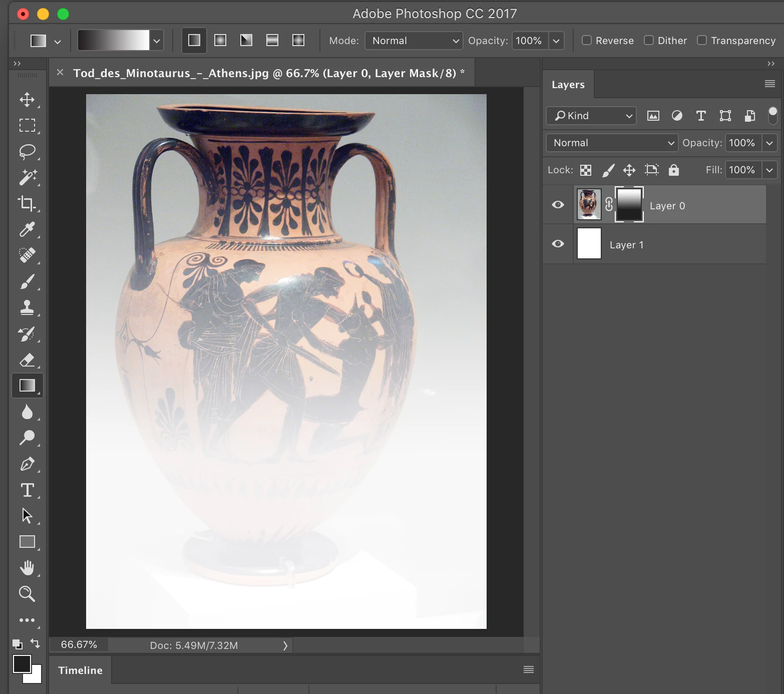
Task: Collapse the right panel dock arrows
Action: point(771,64)
